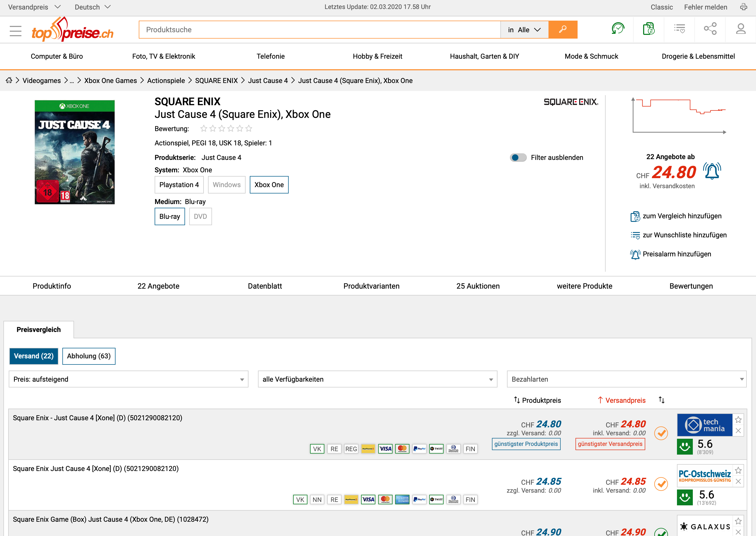This screenshot has height=536, width=756.
Task: Open the wishlist icon in header
Action: [x=679, y=29]
